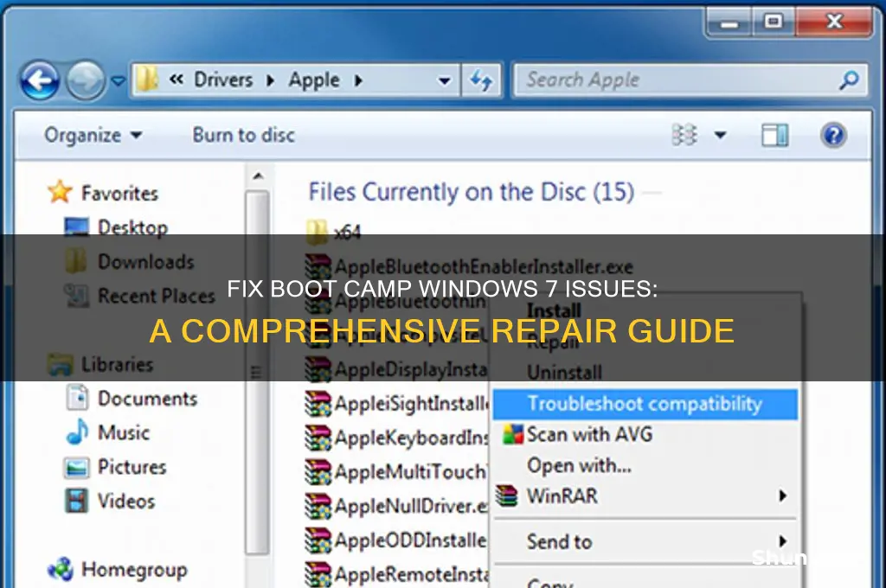The width and height of the screenshot is (886, 588).
Task: Expand the arrow after Apple breadcrumb
Action: [358, 80]
